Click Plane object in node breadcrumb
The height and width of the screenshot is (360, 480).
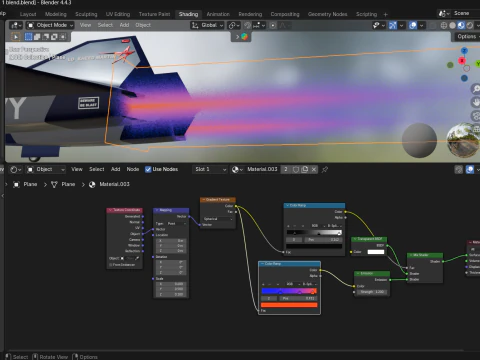pyautogui.click(x=26, y=184)
